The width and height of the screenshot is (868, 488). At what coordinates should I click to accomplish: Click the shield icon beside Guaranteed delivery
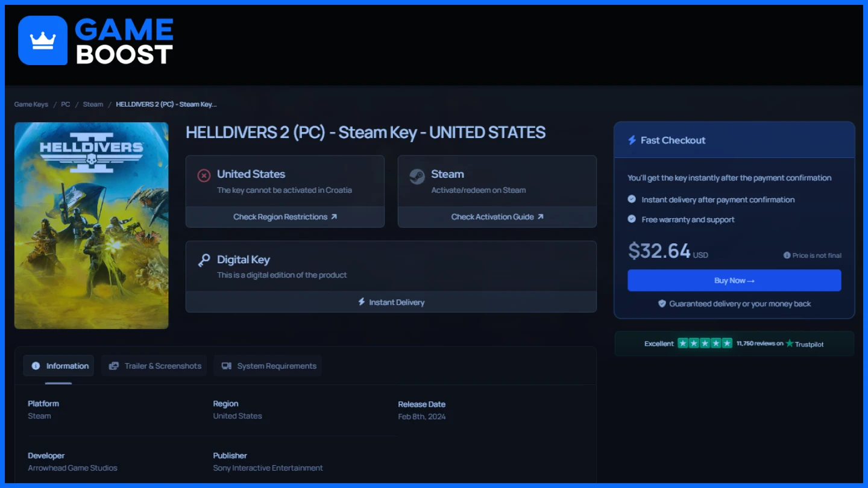662,304
